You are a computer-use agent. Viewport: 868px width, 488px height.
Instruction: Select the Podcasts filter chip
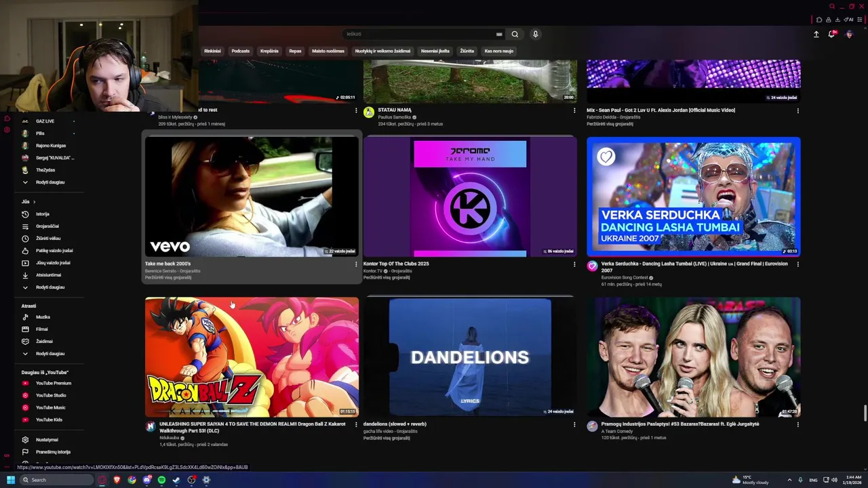coord(240,51)
